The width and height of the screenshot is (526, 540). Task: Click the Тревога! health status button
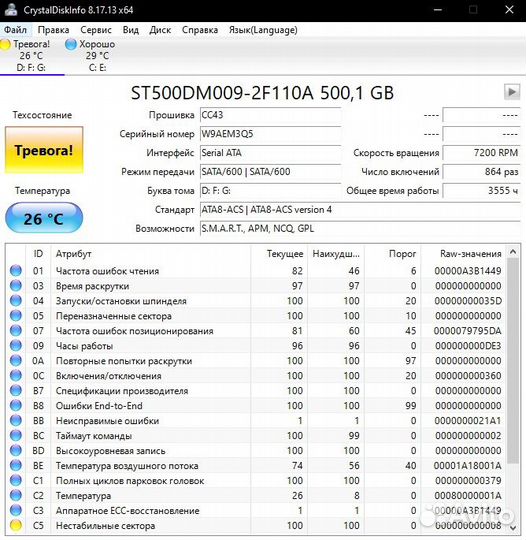point(44,150)
